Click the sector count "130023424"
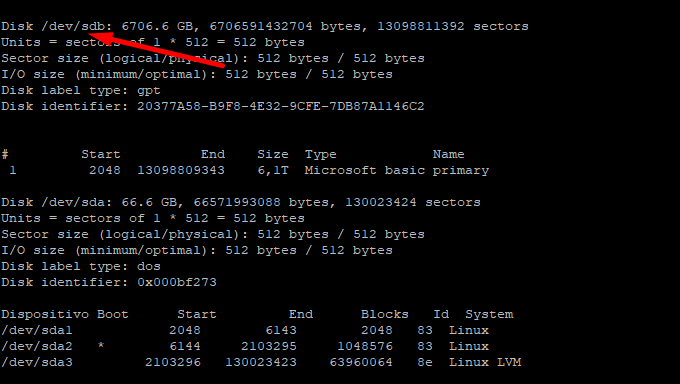680x384 pixels. pyautogui.click(x=381, y=203)
